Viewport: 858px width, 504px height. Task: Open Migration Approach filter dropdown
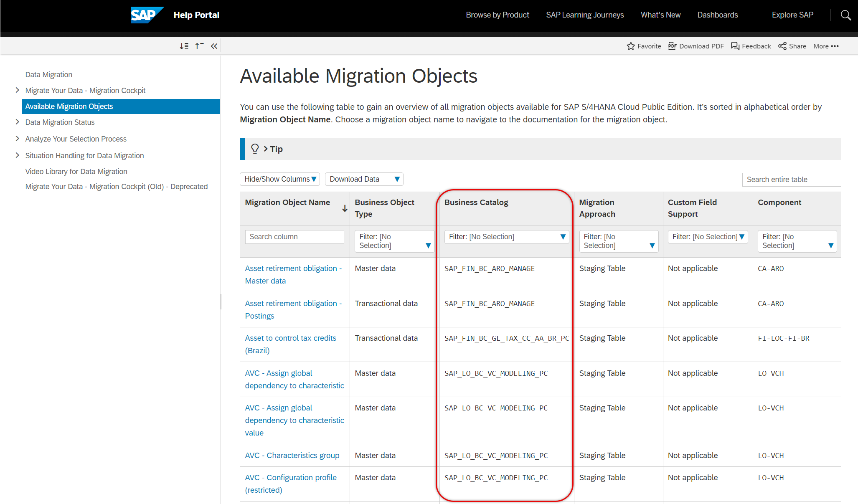click(619, 241)
